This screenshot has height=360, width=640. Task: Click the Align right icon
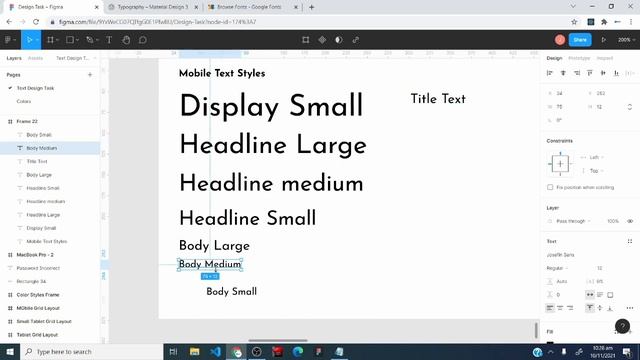coord(577,73)
